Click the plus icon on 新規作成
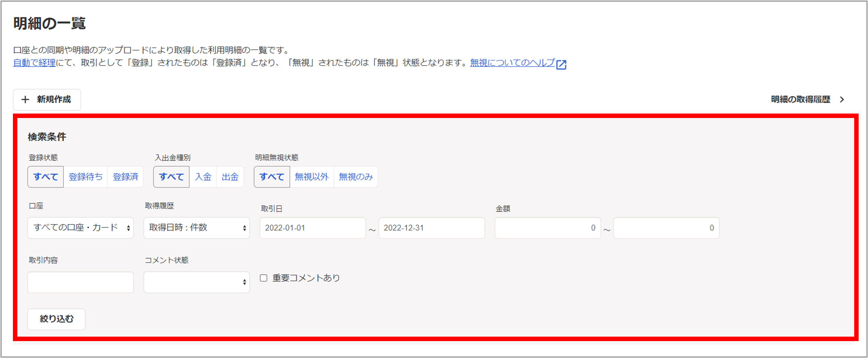 tap(25, 100)
